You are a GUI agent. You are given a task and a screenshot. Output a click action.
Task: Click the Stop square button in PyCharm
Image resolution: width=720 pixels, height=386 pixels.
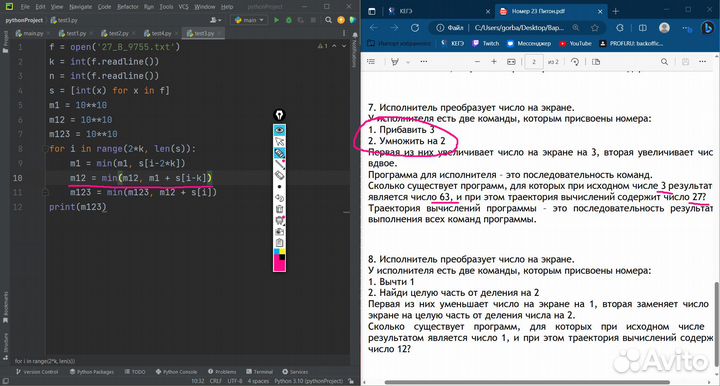pyautogui.click(x=313, y=20)
